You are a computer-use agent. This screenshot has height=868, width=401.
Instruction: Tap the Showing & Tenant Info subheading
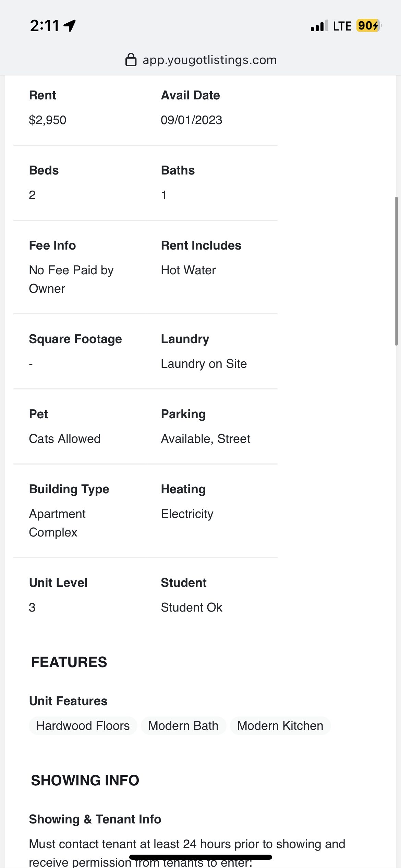(95, 819)
